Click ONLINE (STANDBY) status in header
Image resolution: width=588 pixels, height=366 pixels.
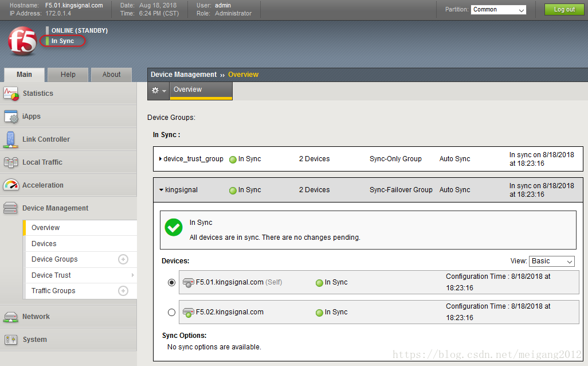point(80,30)
